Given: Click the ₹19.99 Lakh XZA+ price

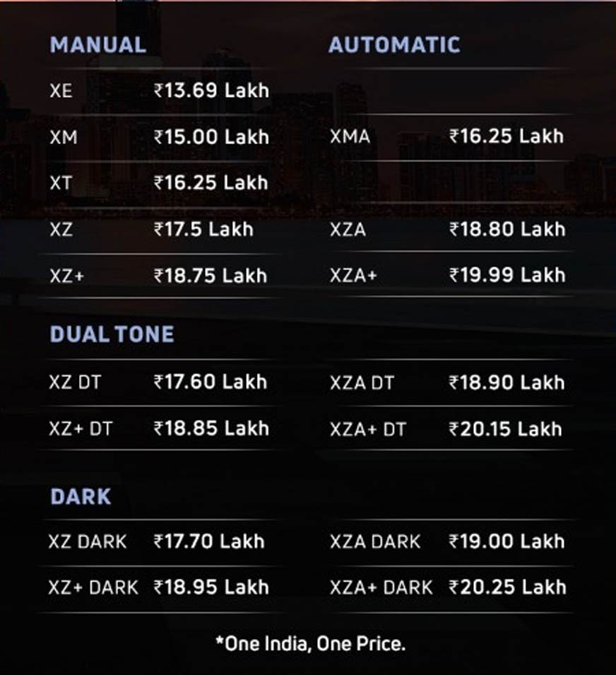Looking at the screenshot, I should point(507,275).
